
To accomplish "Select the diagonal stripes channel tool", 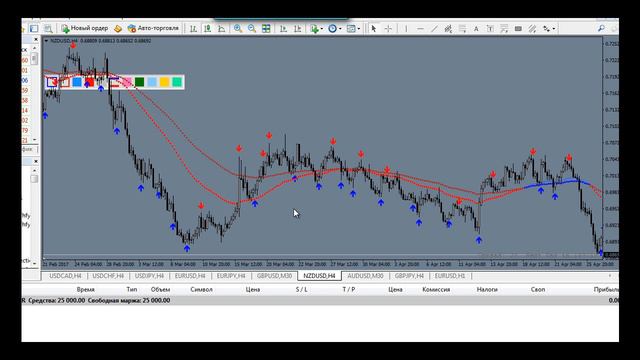I will click(532, 29).
